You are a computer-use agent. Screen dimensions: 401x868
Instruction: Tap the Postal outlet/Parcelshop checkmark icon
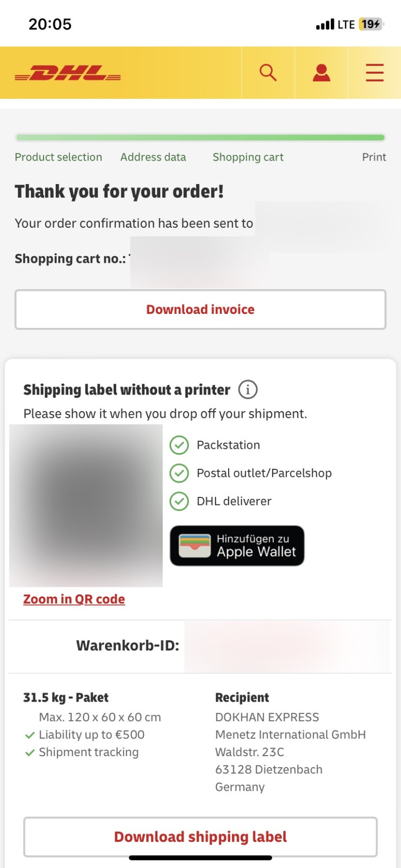179,473
